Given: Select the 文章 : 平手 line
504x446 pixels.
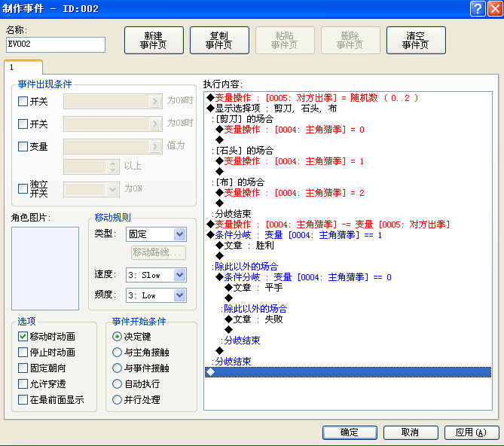Looking at the screenshot, I should (348, 288).
